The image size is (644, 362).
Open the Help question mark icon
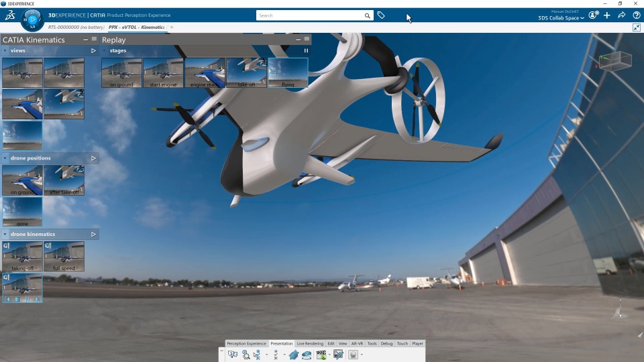(x=637, y=15)
